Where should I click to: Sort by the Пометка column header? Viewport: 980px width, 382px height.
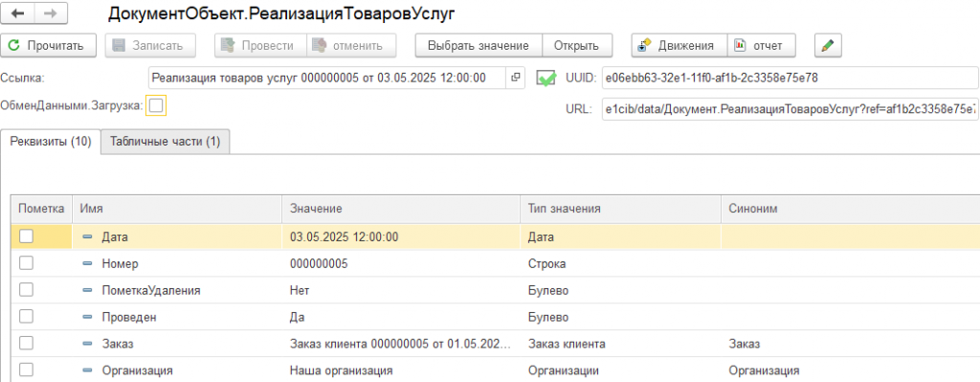point(41,210)
